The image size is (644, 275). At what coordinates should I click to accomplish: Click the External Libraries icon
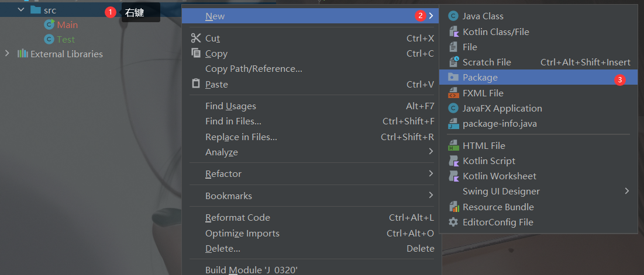point(23,54)
